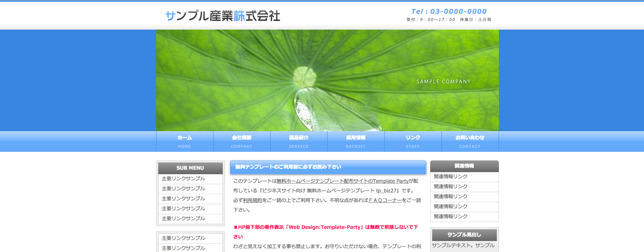Click the green lotus leaf banner image
Screen dimensions: 644x252
coord(327,80)
